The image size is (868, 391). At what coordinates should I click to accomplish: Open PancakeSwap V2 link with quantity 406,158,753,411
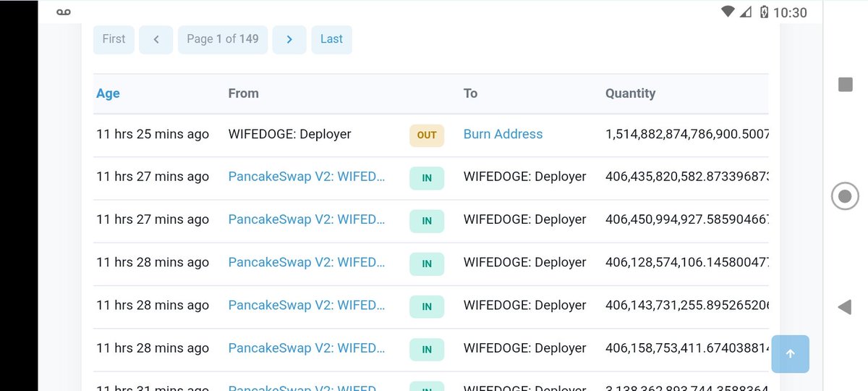[307, 348]
